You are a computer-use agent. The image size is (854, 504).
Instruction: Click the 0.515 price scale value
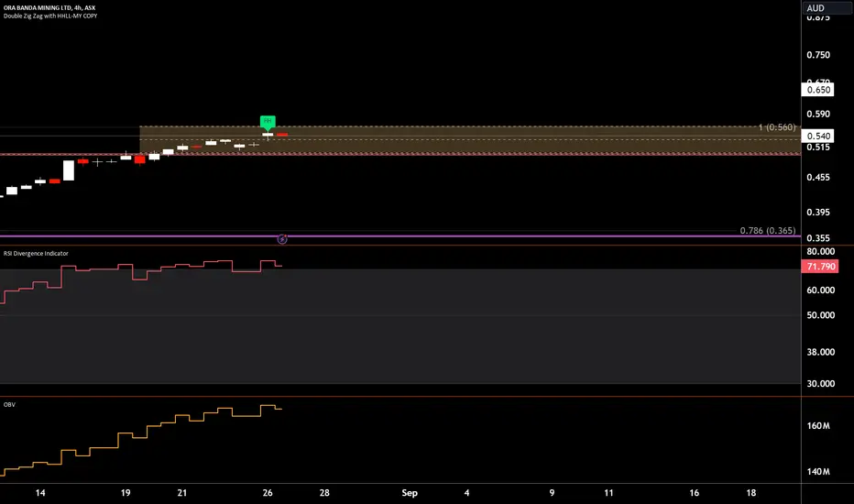pos(818,148)
